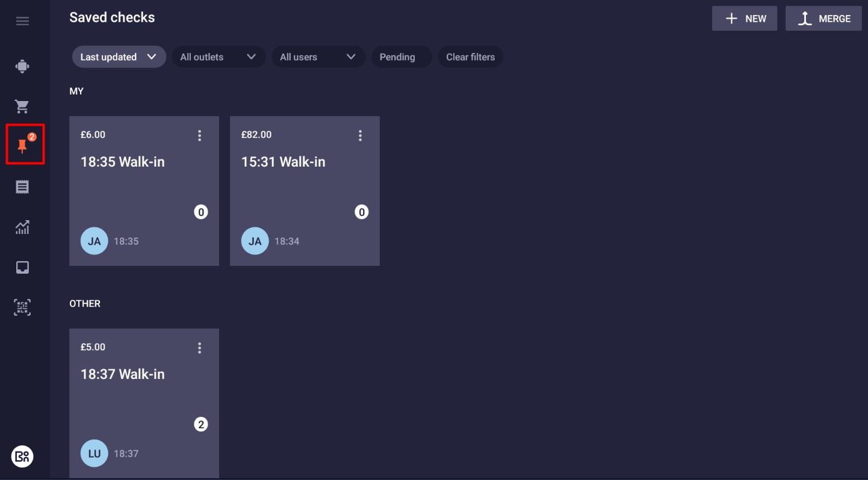
Task: Open options menu on the £5.00 check
Action: (200, 347)
